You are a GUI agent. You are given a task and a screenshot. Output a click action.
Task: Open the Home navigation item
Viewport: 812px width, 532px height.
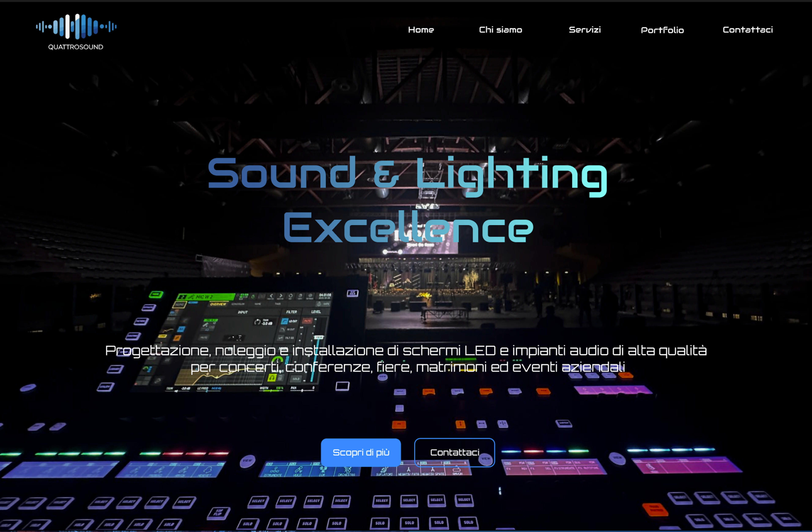pyautogui.click(x=421, y=30)
